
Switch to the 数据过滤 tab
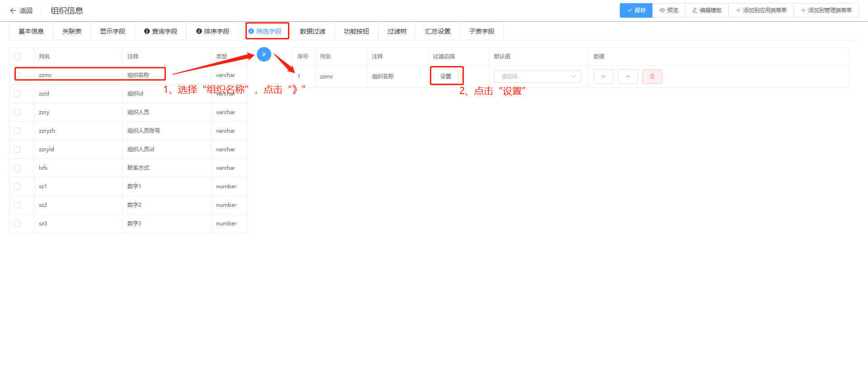312,31
